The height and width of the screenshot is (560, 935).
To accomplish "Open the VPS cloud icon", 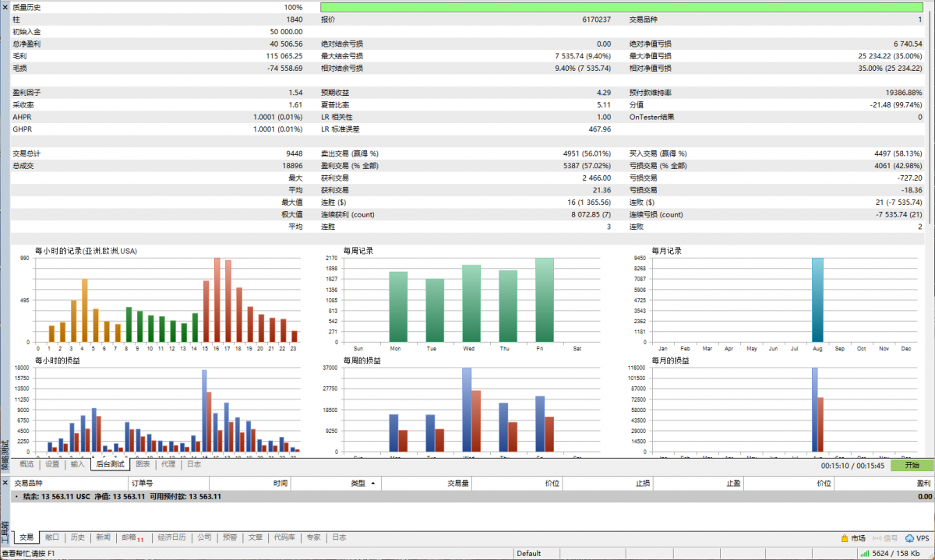I will coord(909,538).
